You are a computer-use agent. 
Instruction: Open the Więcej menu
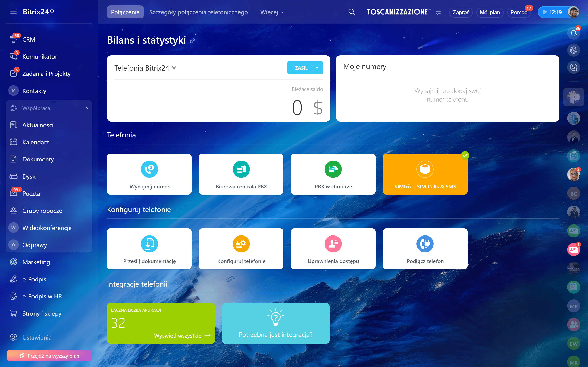271,12
